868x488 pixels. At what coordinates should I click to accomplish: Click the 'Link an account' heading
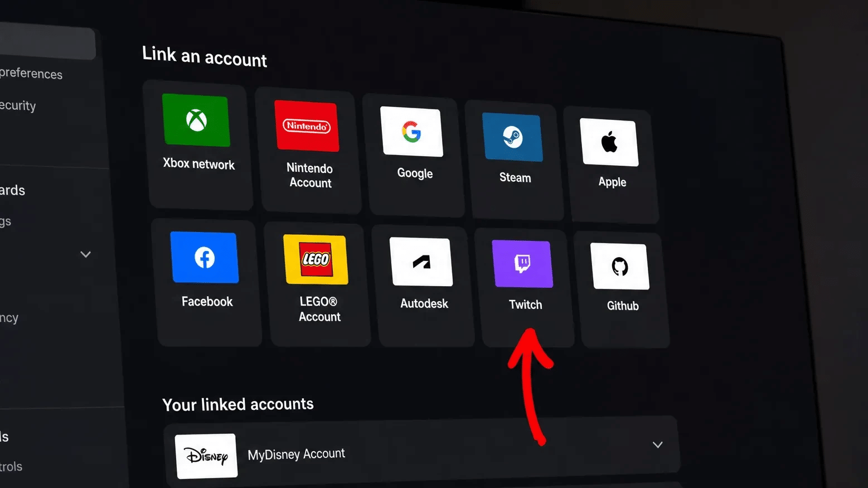[205, 56]
